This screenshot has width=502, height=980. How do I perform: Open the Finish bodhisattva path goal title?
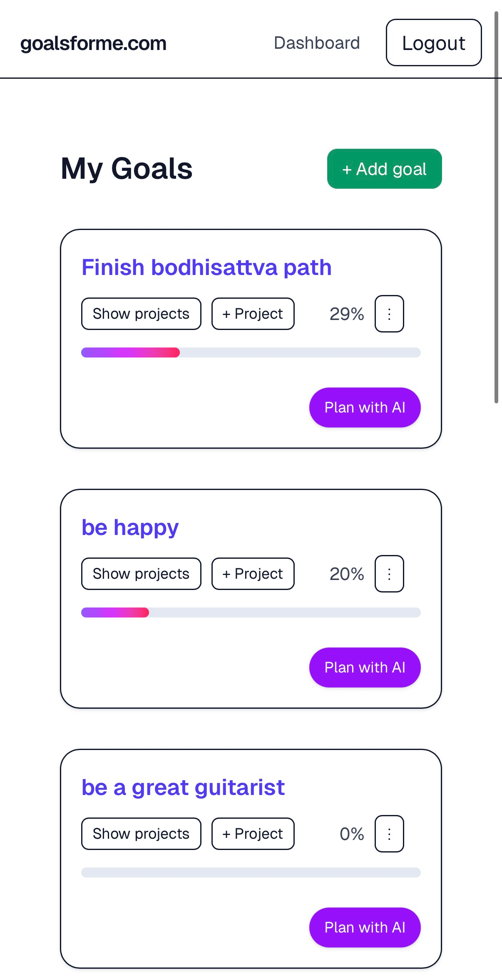[x=206, y=267]
